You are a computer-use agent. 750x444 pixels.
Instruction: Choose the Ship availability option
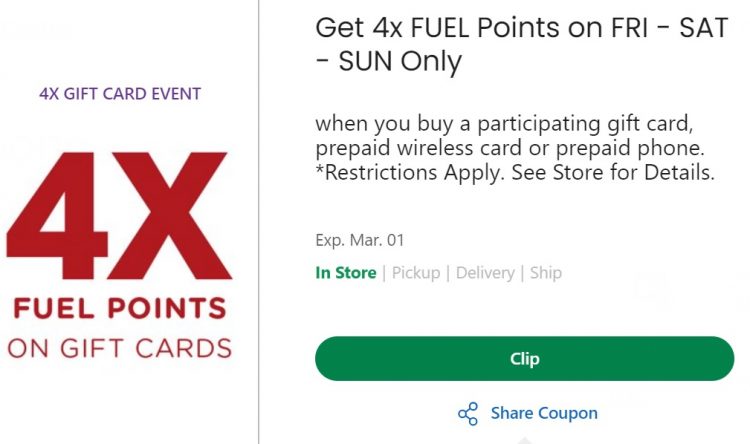pyautogui.click(x=546, y=273)
